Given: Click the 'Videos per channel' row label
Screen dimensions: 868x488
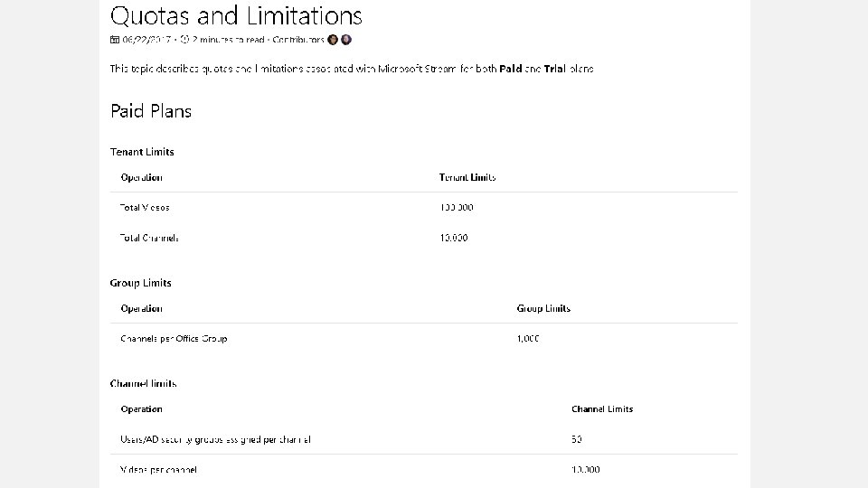Looking at the screenshot, I should click(158, 469).
